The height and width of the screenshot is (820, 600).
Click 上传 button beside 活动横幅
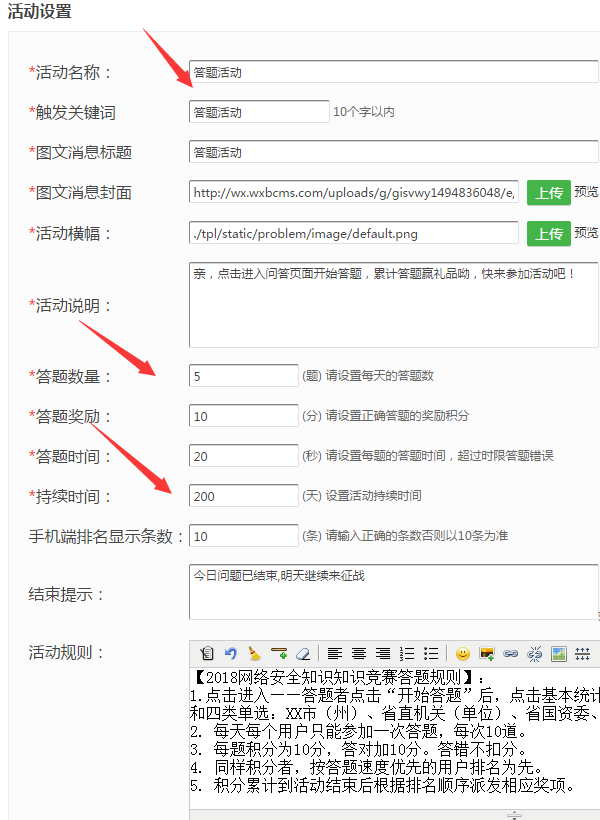[x=549, y=233]
